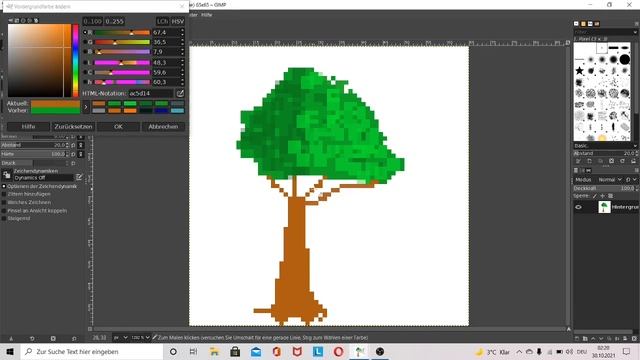Adjust the green G color slider
This screenshot has width=640, height=360.
122,42
